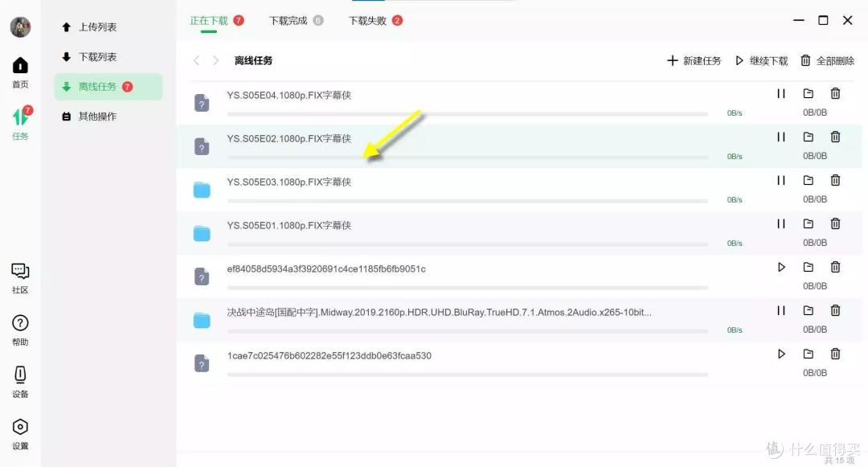Open folder for YS.S05E02 task
Screen dimensions: 868x467
[x=809, y=137]
